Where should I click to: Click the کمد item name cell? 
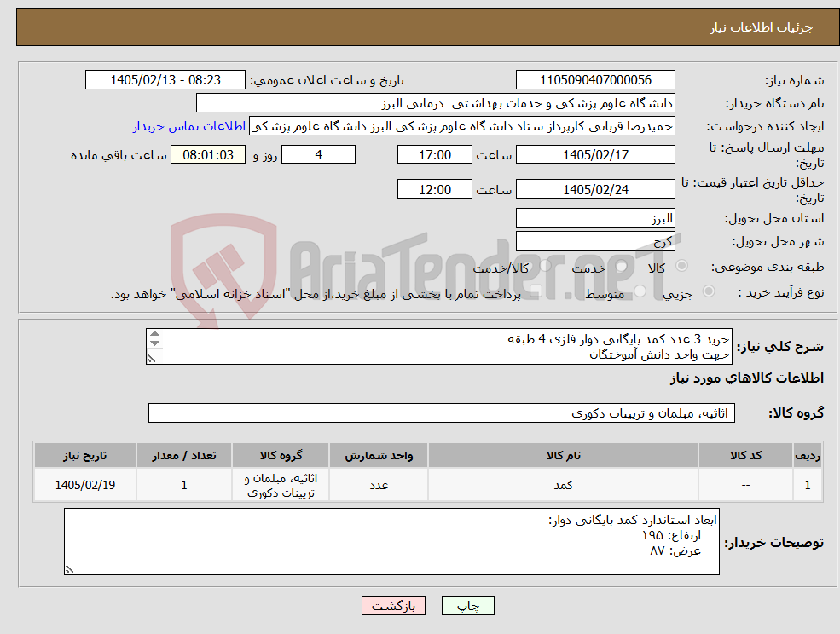coord(563,485)
